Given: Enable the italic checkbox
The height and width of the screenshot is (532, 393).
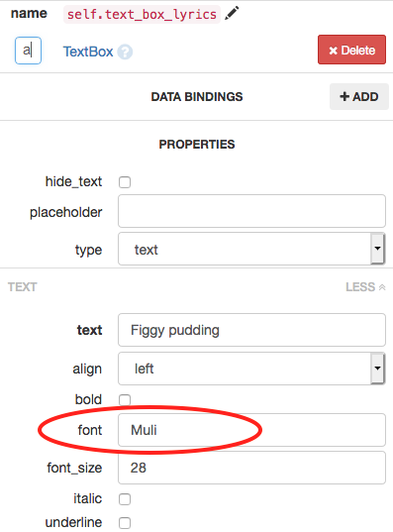Looking at the screenshot, I should [x=125, y=499].
